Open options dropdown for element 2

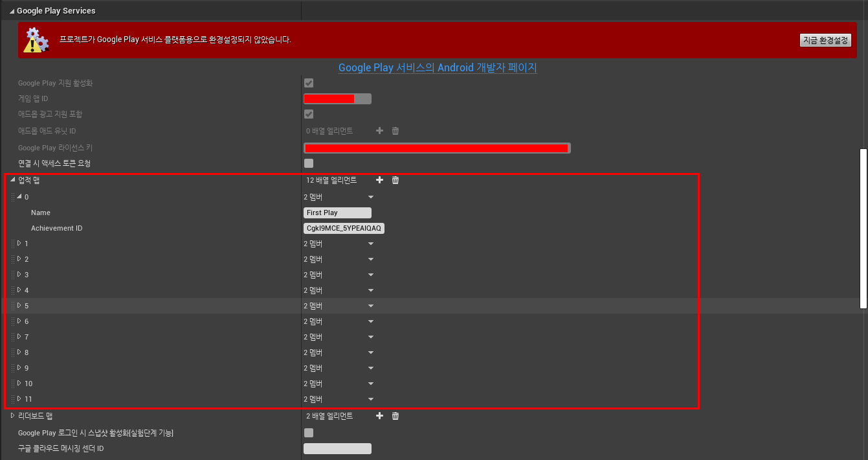pyautogui.click(x=371, y=259)
